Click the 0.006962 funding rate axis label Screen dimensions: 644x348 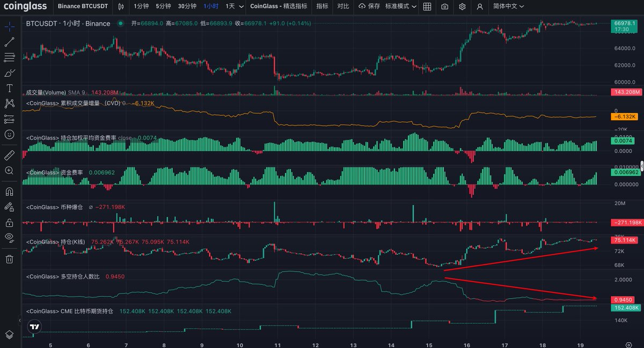(626, 173)
